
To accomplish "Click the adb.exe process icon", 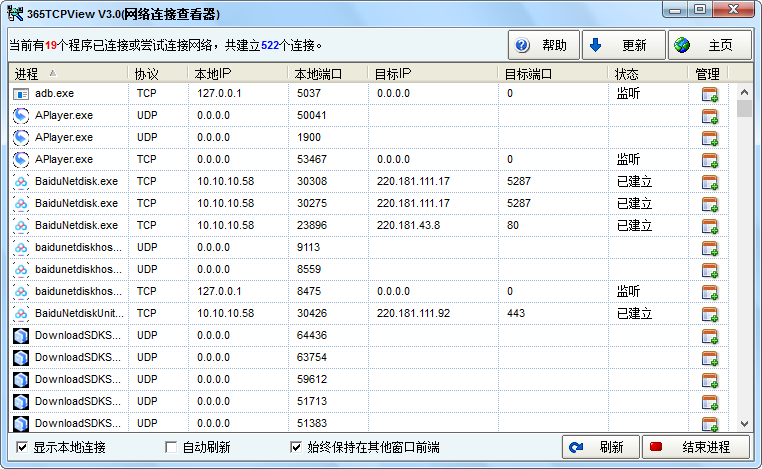I will [21, 93].
